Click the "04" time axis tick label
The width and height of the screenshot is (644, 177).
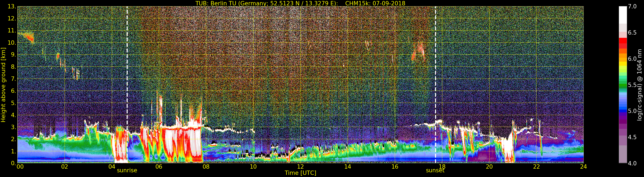tap(112, 167)
